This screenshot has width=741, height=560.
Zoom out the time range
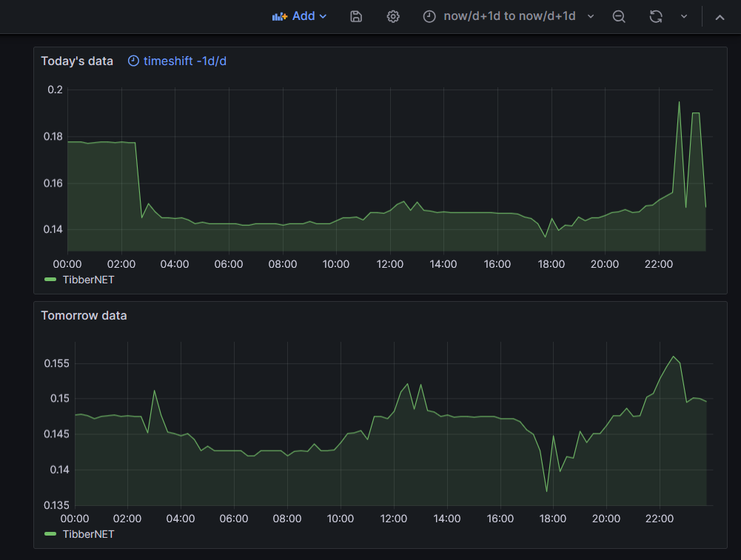(x=619, y=16)
